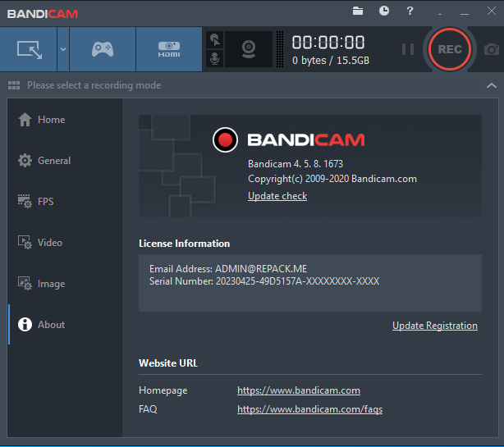Click the Update check link

(x=277, y=196)
